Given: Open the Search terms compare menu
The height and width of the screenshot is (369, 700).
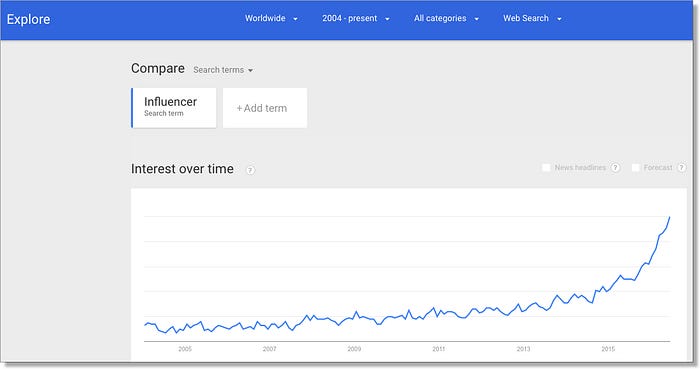Looking at the screenshot, I should click(223, 70).
